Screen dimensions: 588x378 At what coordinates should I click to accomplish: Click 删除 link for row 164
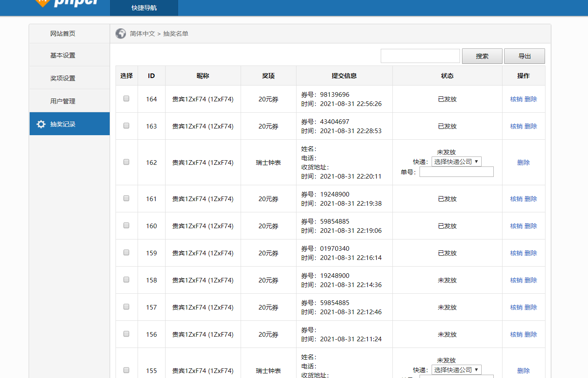[x=531, y=99]
